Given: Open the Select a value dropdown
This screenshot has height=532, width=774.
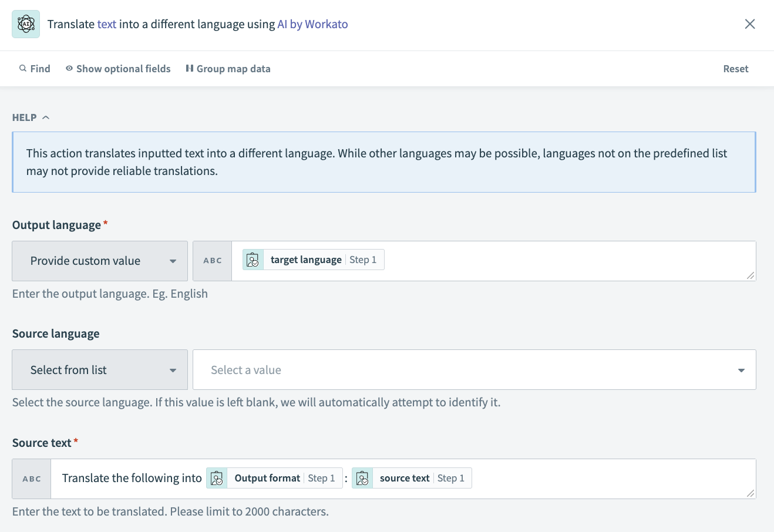Looking at the screenshot, I should pyautogui.click(x=474, y=370).
